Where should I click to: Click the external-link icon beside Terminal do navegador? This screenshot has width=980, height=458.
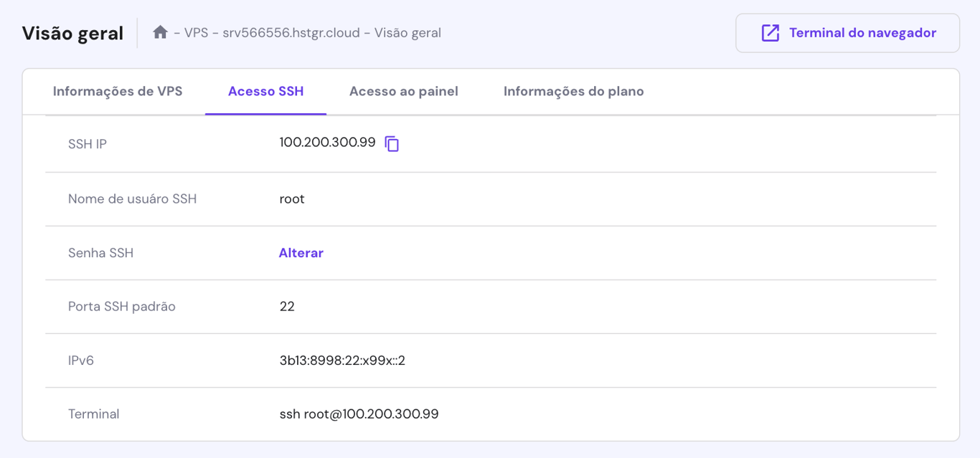[x=770, y=33]
